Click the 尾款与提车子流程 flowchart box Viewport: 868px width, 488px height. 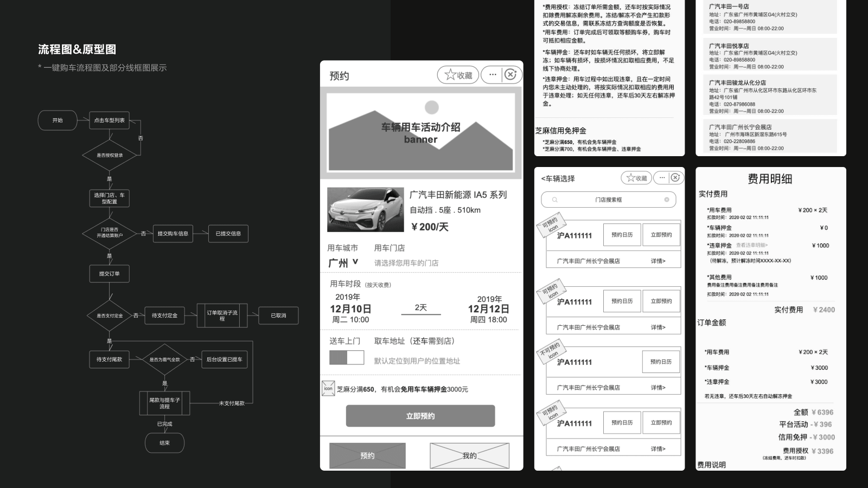pyautogui.click(x=164, y=403)
